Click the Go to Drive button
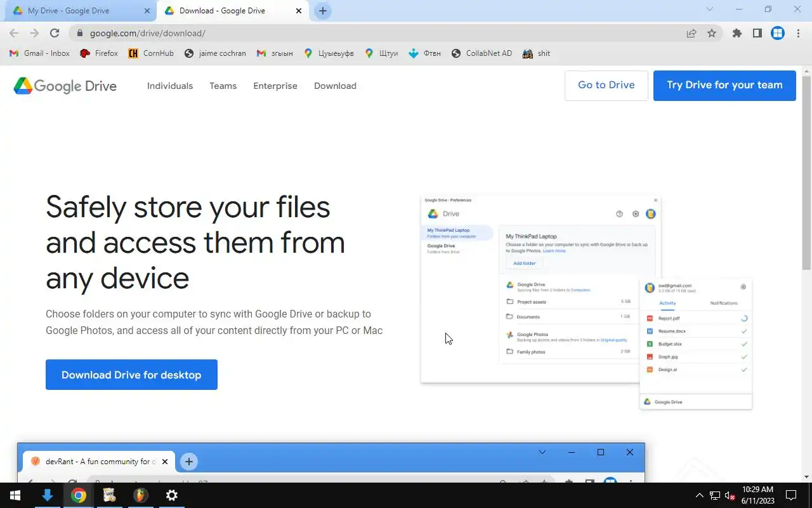Image resolution: width=812 pixels, height=508 pixels. click(x=606, y=85)
